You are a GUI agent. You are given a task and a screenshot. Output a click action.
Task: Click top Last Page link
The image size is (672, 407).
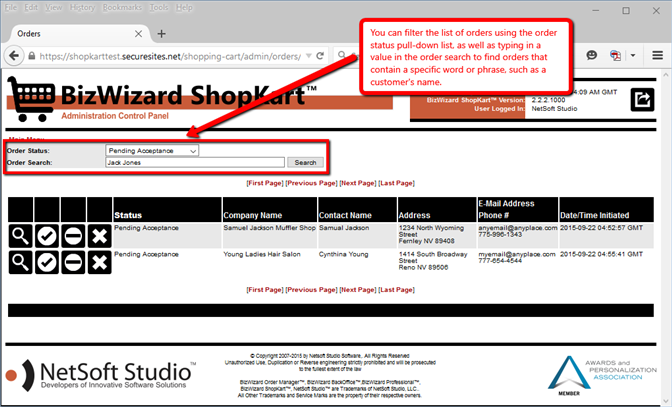(396, 183)
